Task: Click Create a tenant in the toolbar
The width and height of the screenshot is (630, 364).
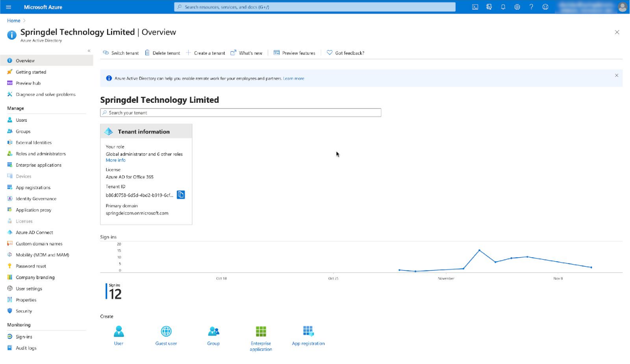Action: pyautogui.click(x=206, y=53)
